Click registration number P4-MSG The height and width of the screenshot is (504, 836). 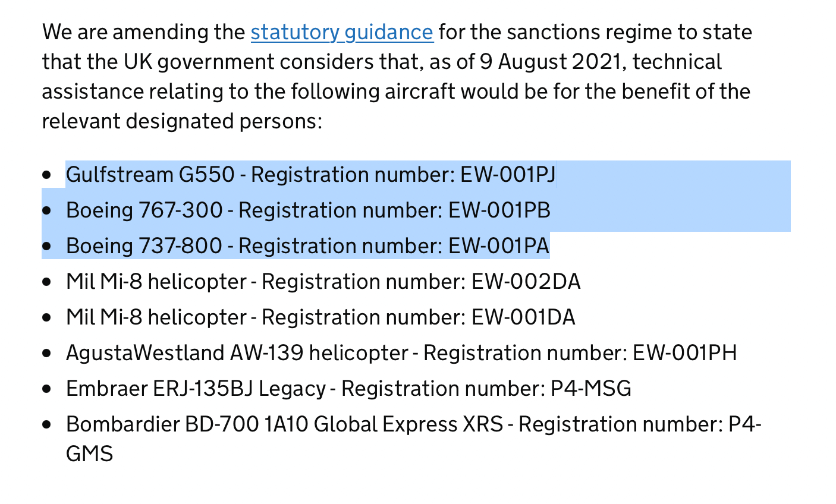coord(590,389)
